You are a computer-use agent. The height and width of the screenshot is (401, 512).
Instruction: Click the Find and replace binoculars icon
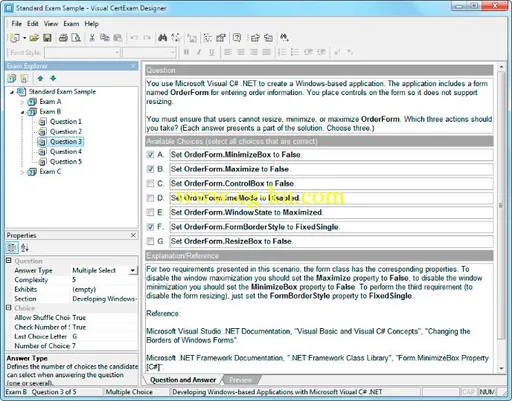pos(284,38)
